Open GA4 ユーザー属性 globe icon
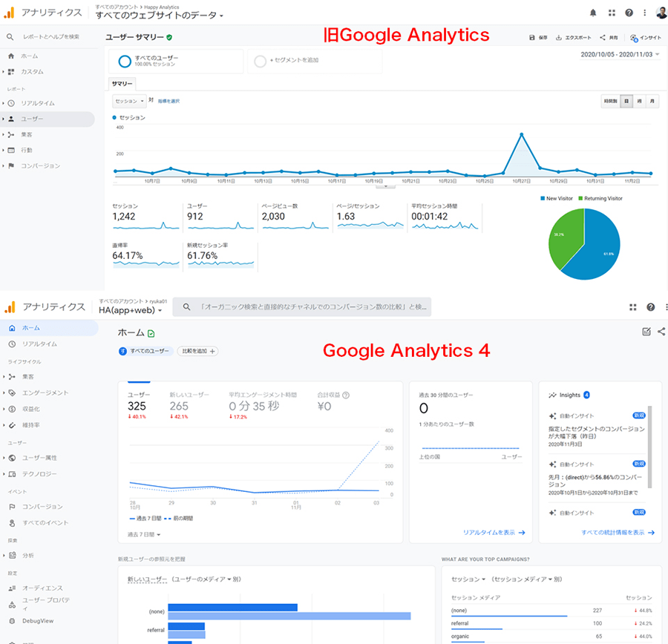This screenshot has width=668, height=644. tap(12, 458)
